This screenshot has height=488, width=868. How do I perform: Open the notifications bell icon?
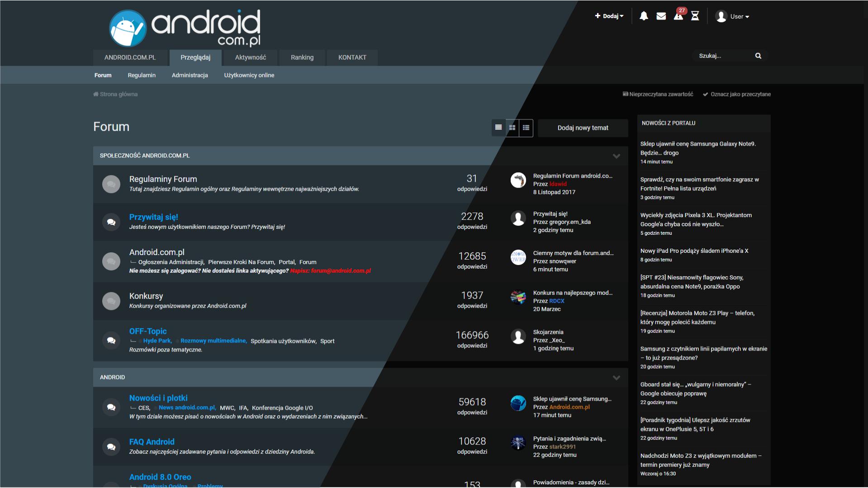(x=644, y=16)
